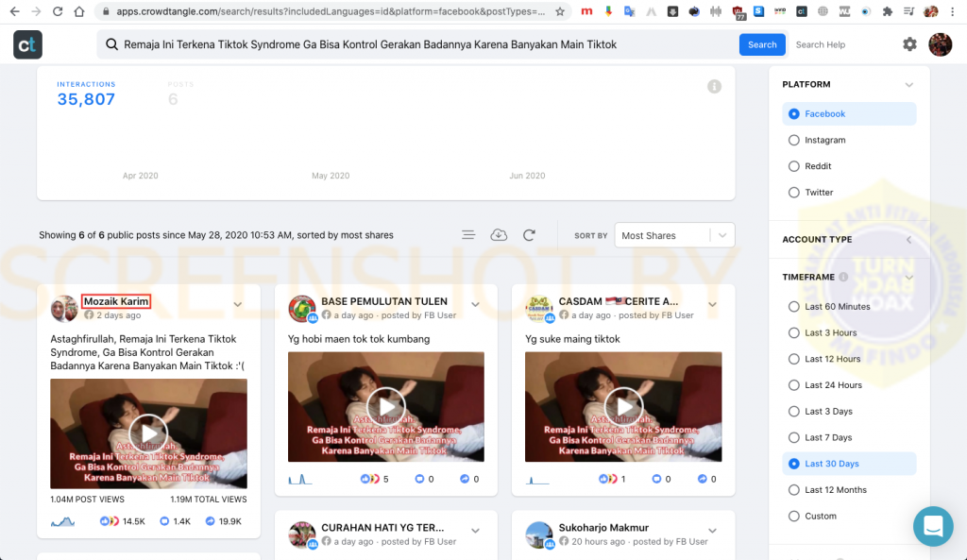The image size is (967, 560).
Task: Choose Last 12 Hours timeframe
Action: coord(793,359)
